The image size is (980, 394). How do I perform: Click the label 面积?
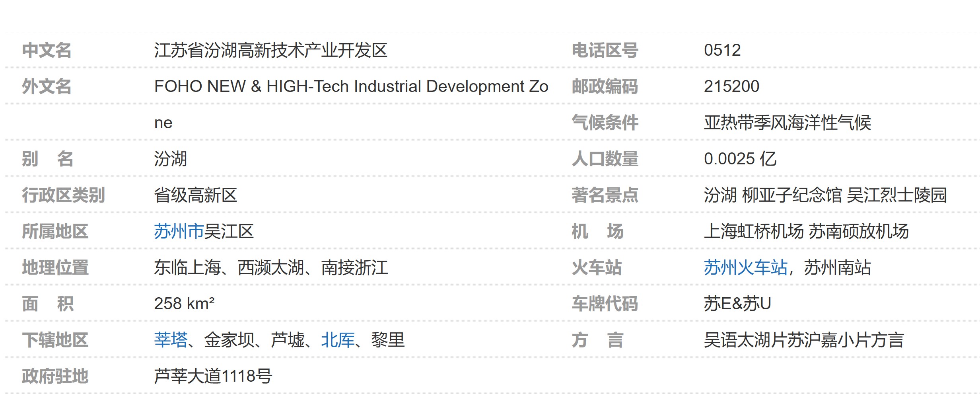click(x=48, y=304)
